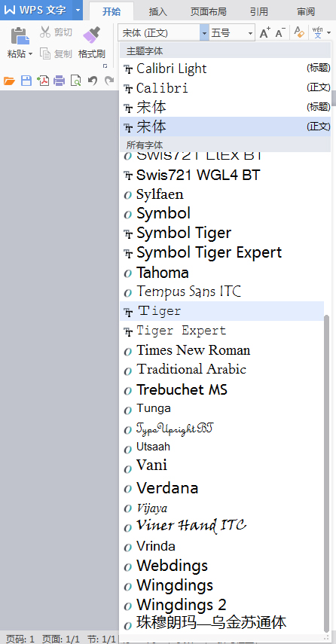
Task: Click the Save floppy disk icon
Action: tap(26, 81)
